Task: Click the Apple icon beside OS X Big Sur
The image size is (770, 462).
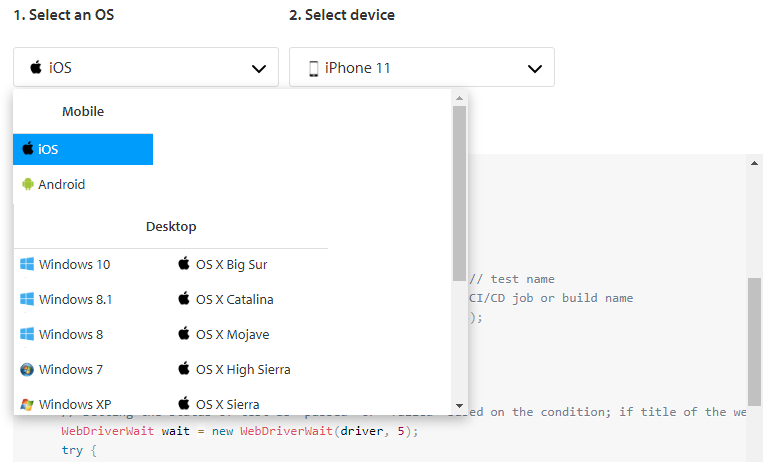Action: [x=184, y=263]
